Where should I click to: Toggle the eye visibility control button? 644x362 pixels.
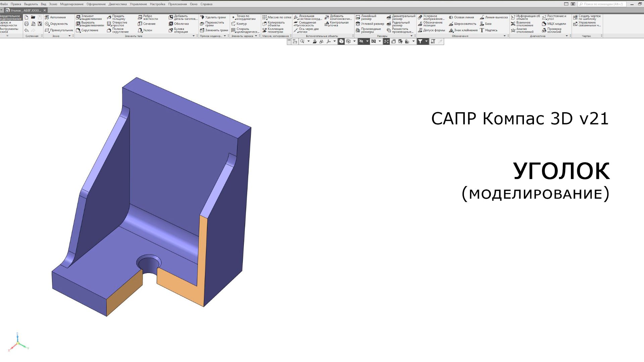point(374,41)
